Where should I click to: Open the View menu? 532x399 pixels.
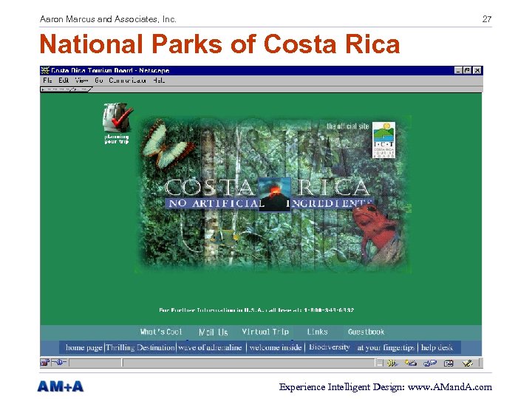click(81, 81)
